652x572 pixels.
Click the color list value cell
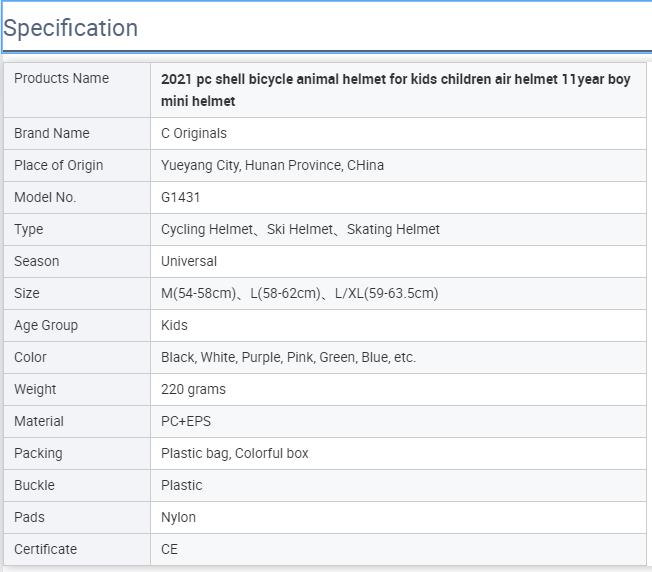click(398, 358)
